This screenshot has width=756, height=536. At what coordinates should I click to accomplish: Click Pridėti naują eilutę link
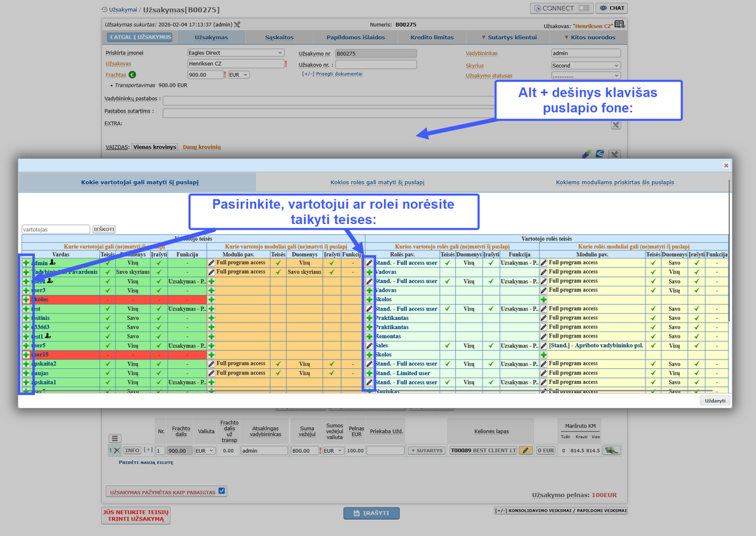(146, 462)
